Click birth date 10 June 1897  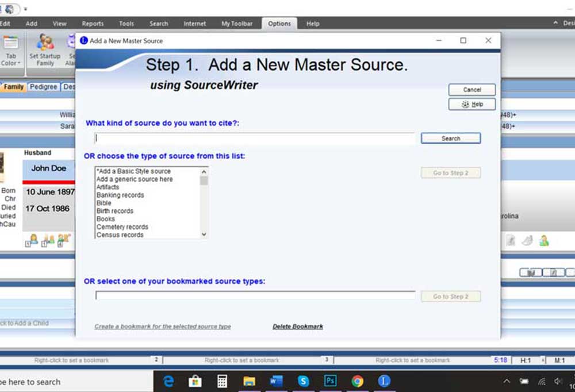pos(50,192)
